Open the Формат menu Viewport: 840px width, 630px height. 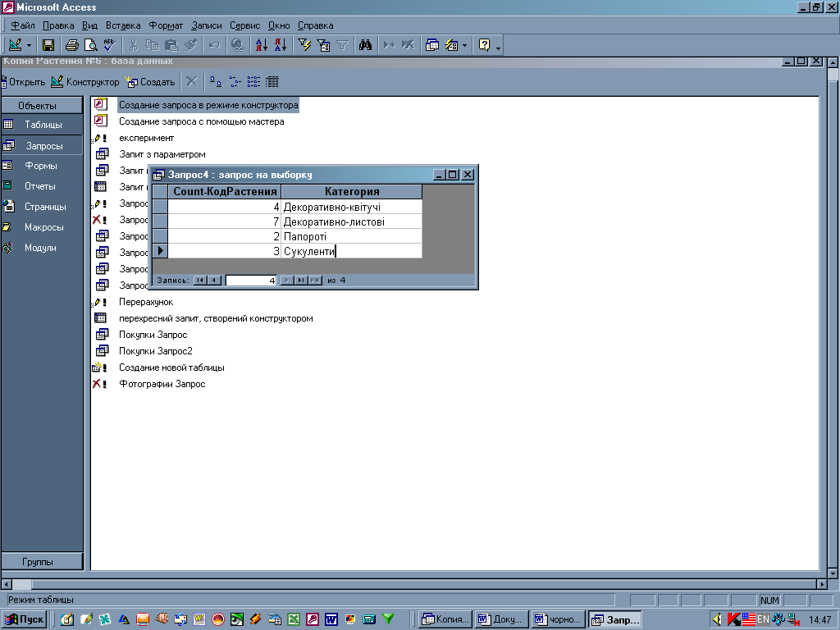(166, 25)
